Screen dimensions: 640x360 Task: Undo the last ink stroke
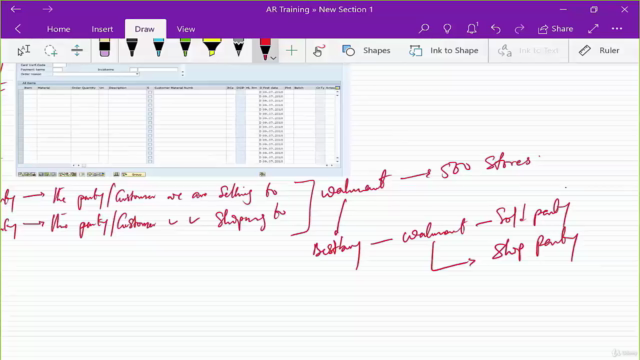496,29
